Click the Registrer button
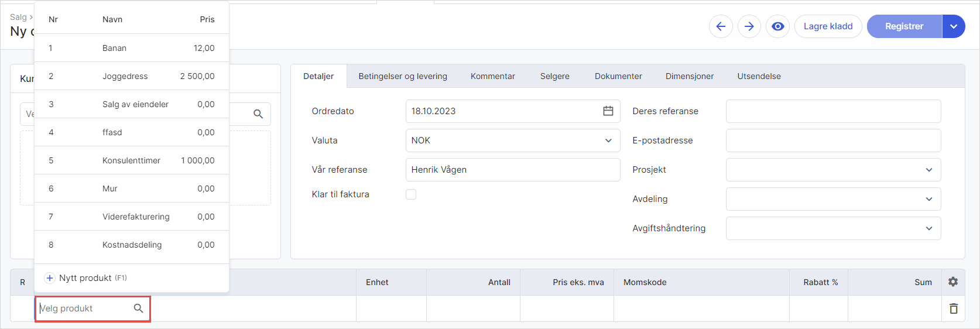 904,26
